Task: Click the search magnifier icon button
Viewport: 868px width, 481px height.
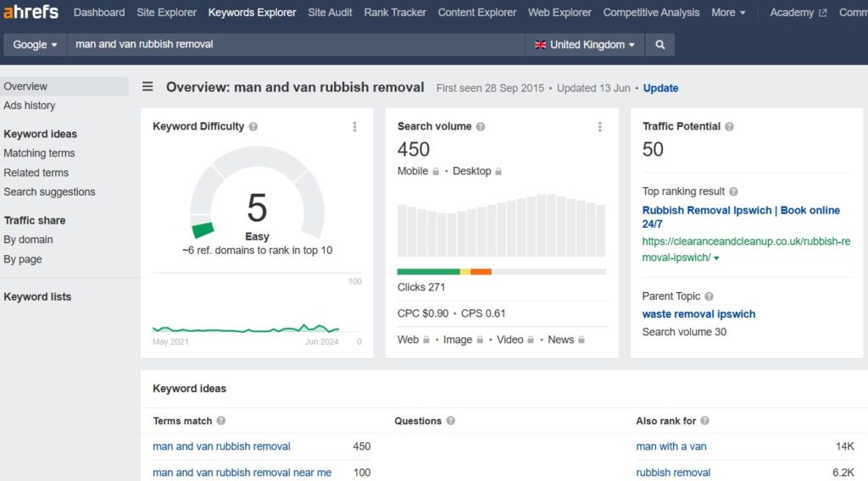Action: (x=659, y=45)
